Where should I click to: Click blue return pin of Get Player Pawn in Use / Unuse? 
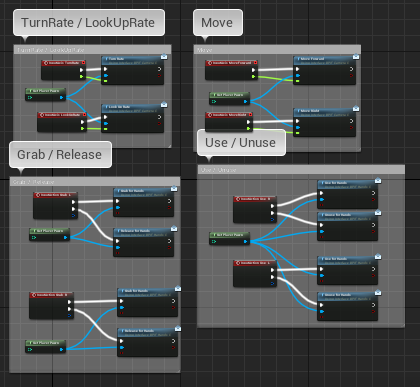(x=246, y=241)
